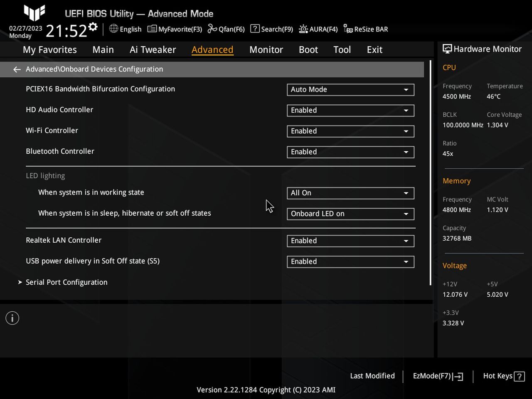Expand Serial Port Configuration submenu
Viewport: 532px width, 399px height.
click(66, 282)
